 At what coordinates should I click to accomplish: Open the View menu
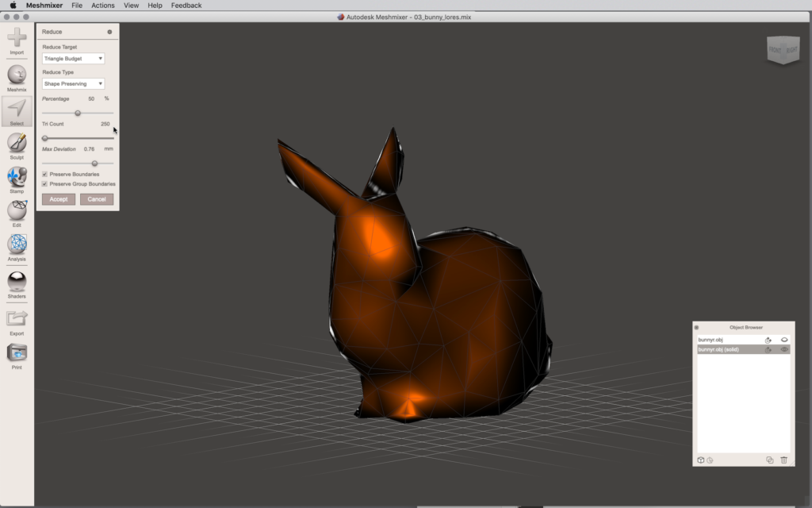point(131,6)
